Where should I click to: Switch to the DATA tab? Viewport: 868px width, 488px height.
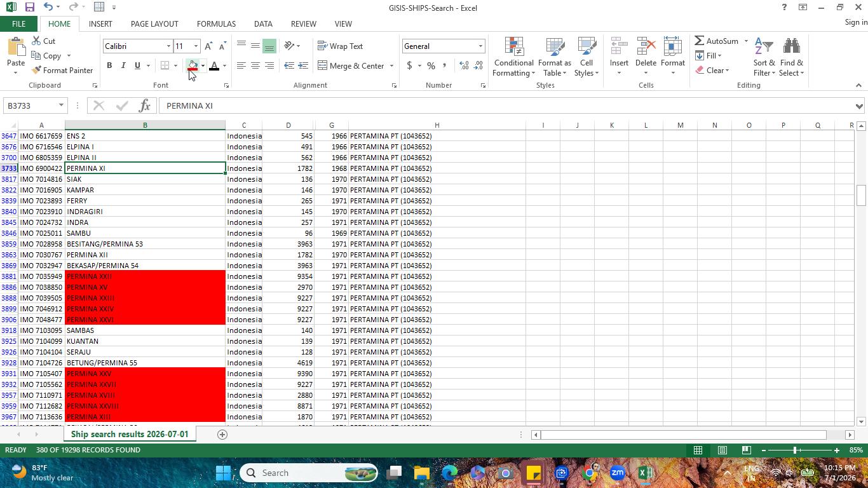pos(263,24)
